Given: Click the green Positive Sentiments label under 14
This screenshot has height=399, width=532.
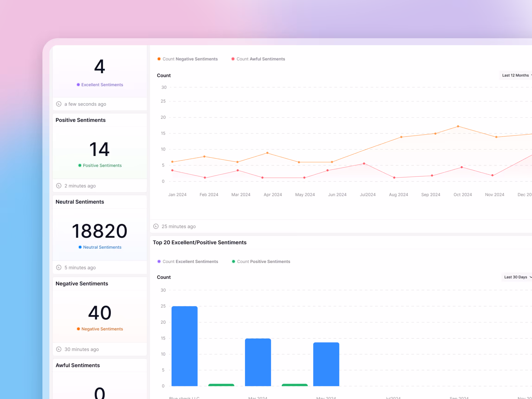Looking at the screenshot, I should tap(100, 166).
